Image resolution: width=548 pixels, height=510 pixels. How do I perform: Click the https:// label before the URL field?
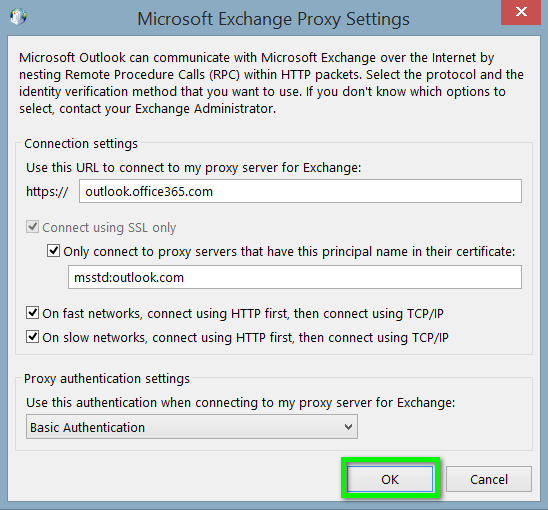pyautogui.click(x=47, y=192)
